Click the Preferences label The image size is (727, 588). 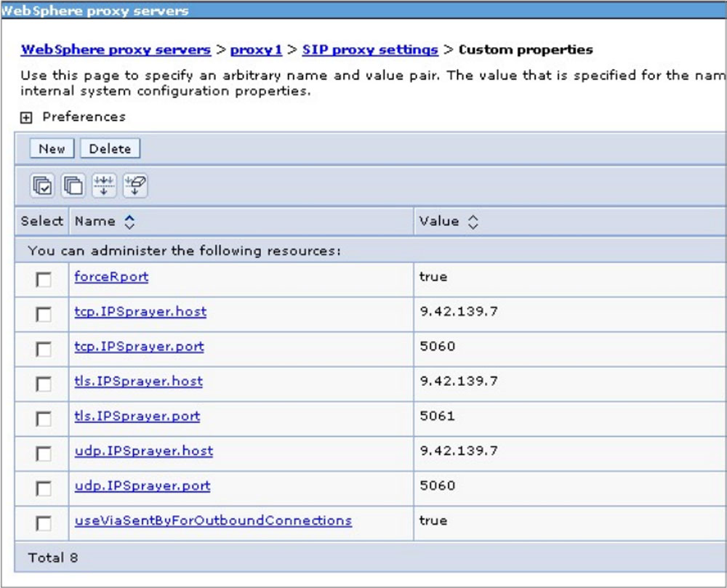point(84,117)
